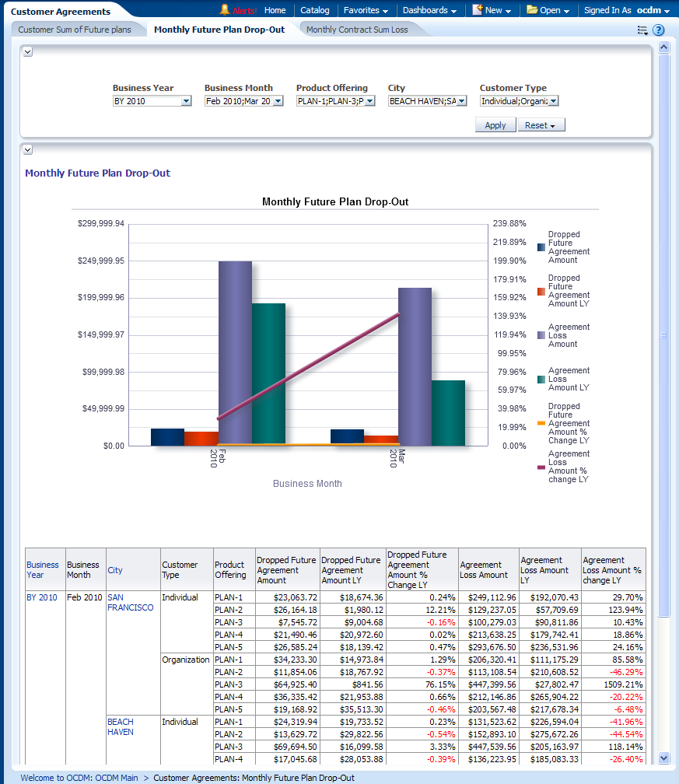The height and width of the screenshot is (784, 679).
Task: Click the scroll down arrow on scrollbar
Action: pyautogui.click(x=663, y=757)
